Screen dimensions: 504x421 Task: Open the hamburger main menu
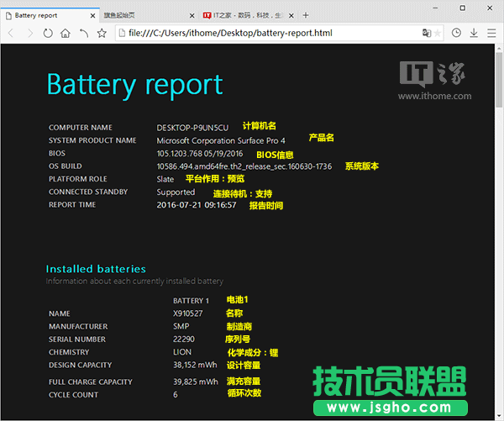(x=491, y=33)
